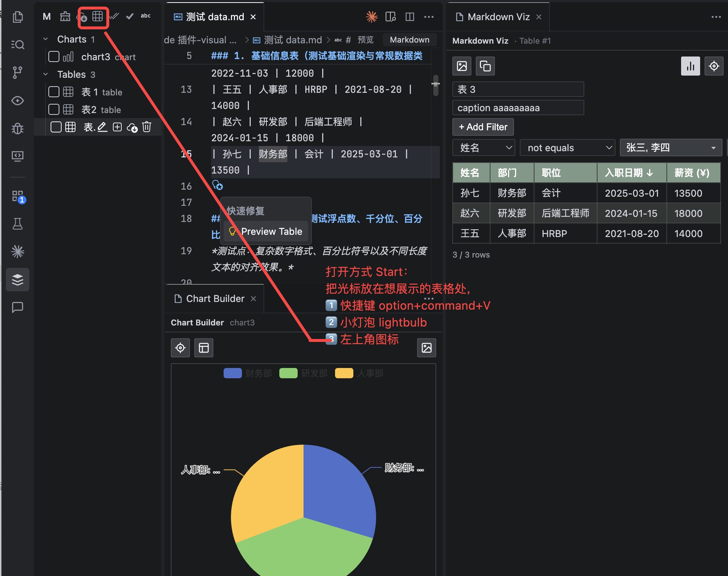The width and height of the screenshot is (728, 576).
Task: Select chart3 chart in tree
Action: coord(108,57)
